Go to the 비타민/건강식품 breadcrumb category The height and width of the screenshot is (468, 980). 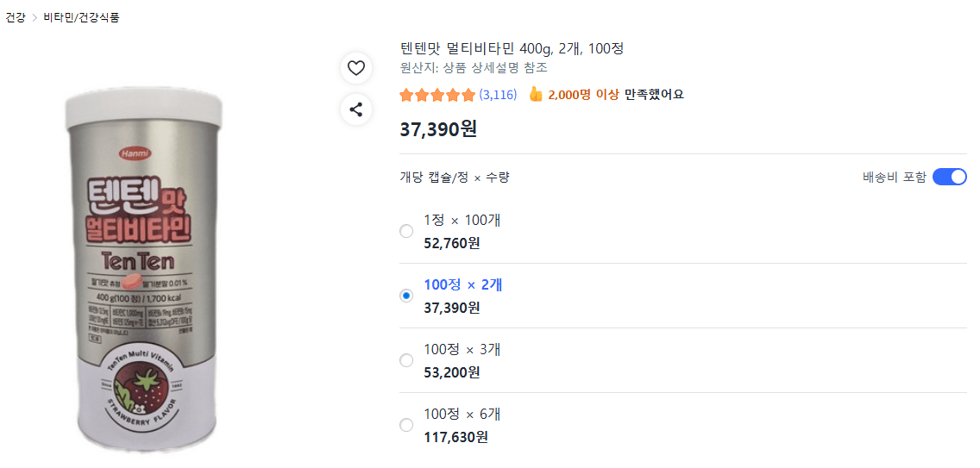pos(81,17)
